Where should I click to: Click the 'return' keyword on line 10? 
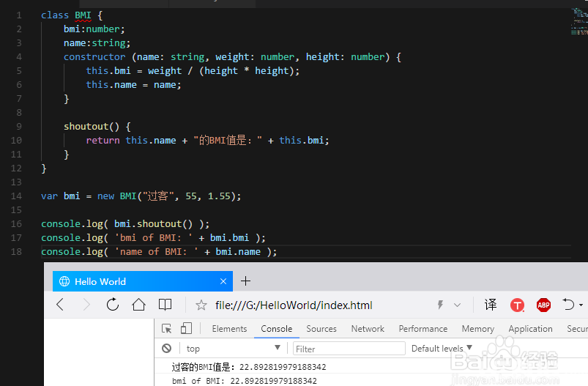[x=103, y=141]
